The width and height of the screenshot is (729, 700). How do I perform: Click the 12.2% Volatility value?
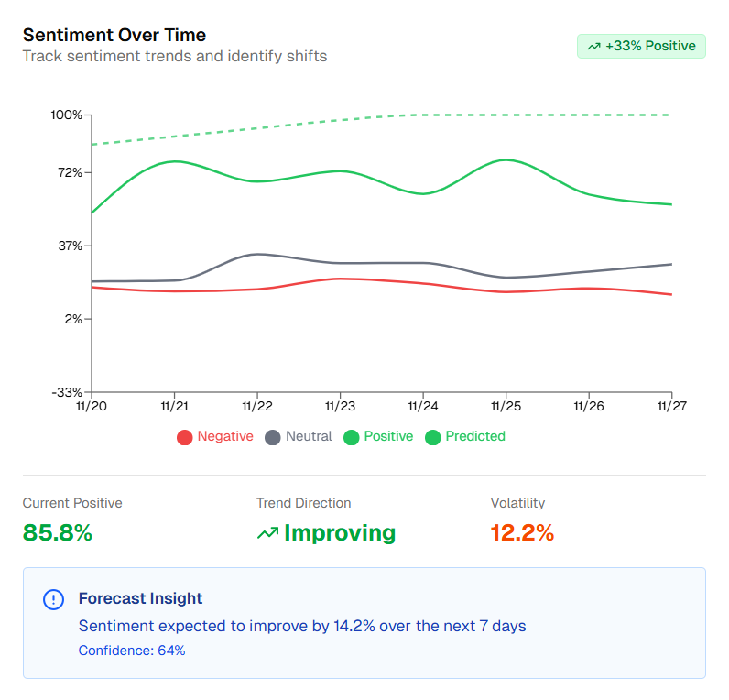522,532
